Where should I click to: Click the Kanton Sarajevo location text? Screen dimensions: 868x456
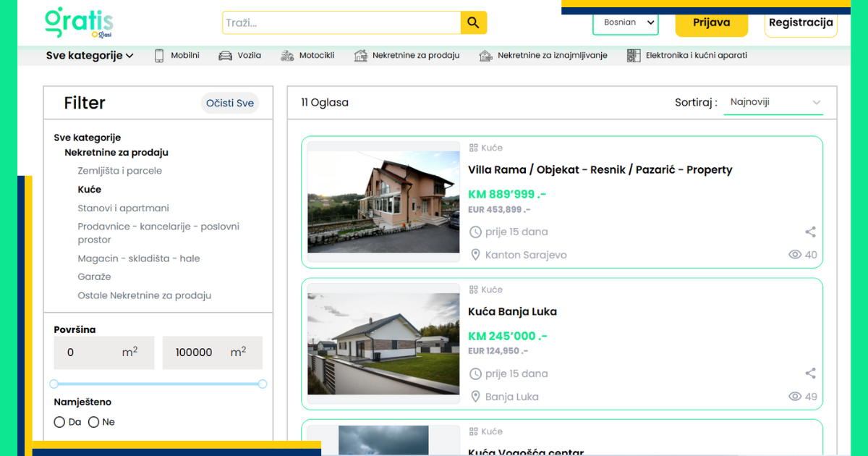[x=526, y=255]
